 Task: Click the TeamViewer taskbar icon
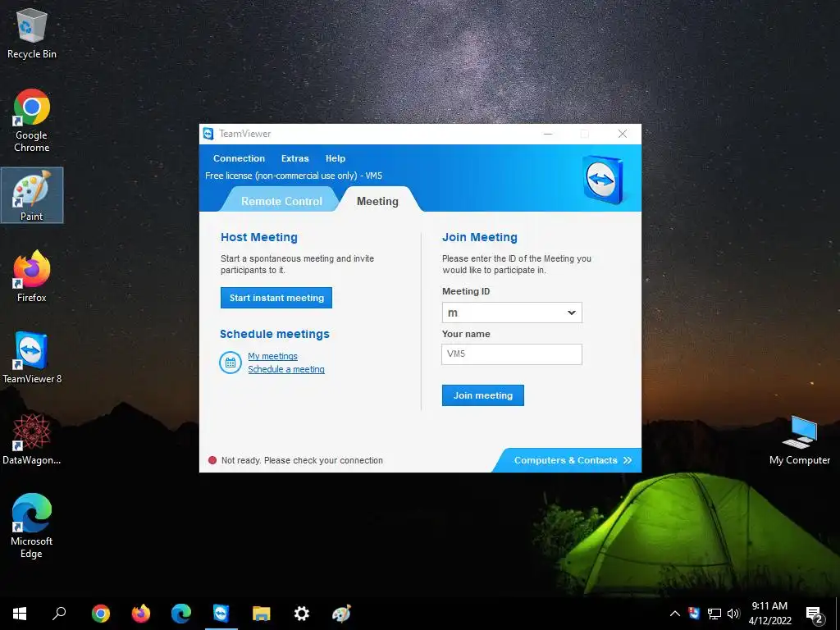pos(221,614)
